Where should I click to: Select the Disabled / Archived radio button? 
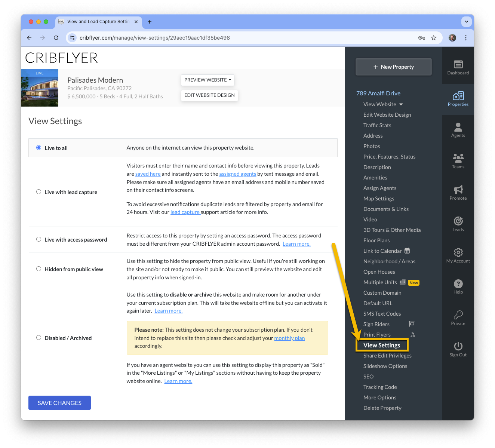point(39,338)
